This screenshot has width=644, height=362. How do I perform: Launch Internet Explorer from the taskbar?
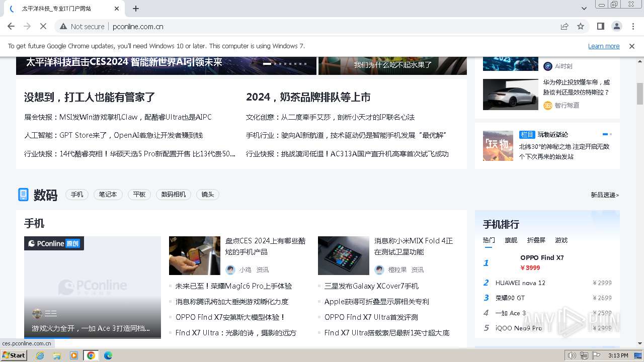[x=40, y=355]
